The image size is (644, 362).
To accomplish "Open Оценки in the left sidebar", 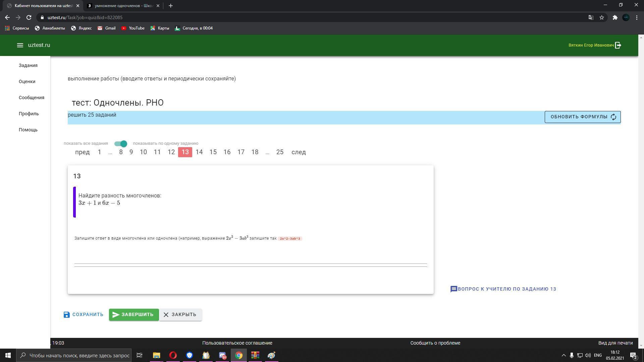I will pyautogui.click(x=27, y=81).
